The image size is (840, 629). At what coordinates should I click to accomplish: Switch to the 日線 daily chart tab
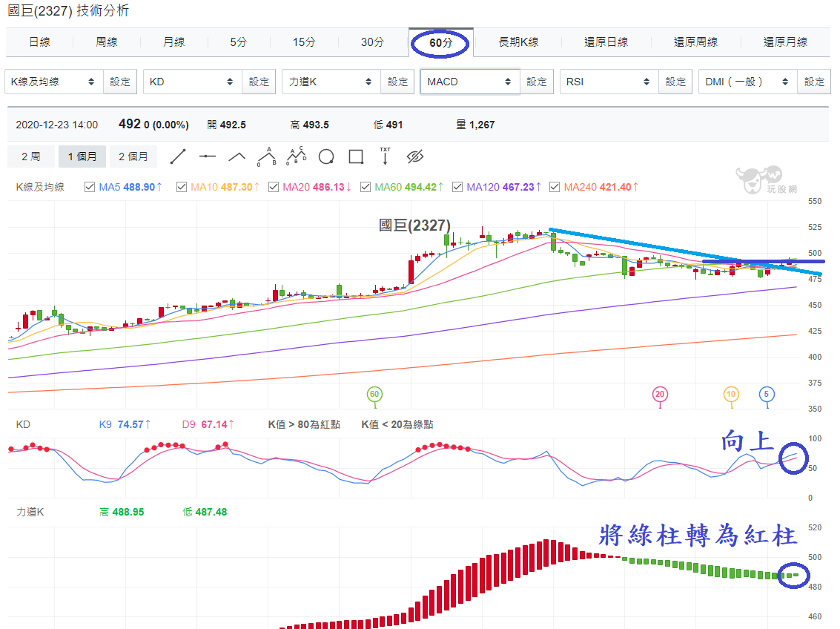click(x=39, y=42)
